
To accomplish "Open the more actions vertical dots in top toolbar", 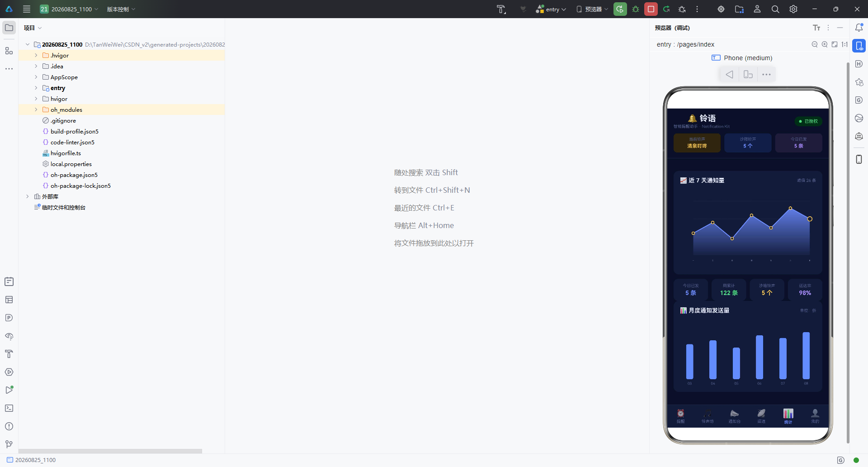I will (x=697, y=9).
